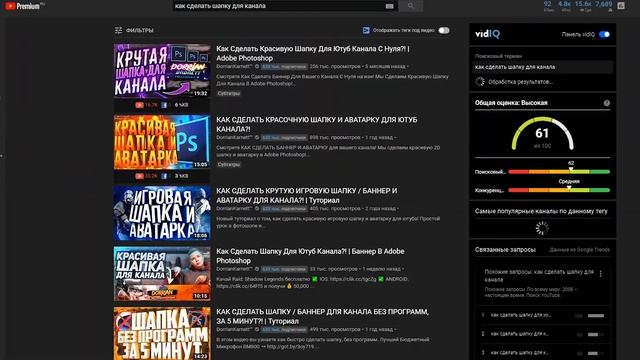Open video 'КАК СДЕЛАТЬ КРАСОЧНУЮ ШАПКУ И АВАТАРКУ'
Image resolution: width=640 pixels, height=360 pixels.
tap(317, 124)
